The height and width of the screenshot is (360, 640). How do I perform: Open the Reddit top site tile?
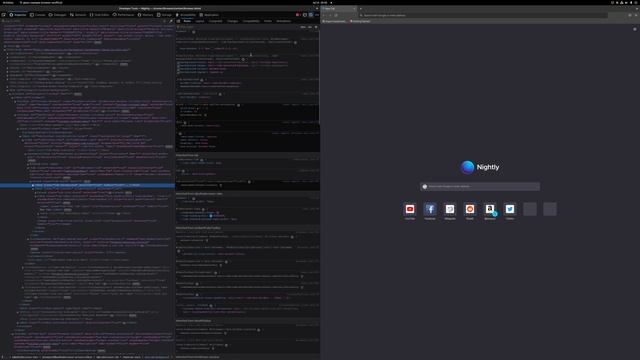(x=470, y=209)
